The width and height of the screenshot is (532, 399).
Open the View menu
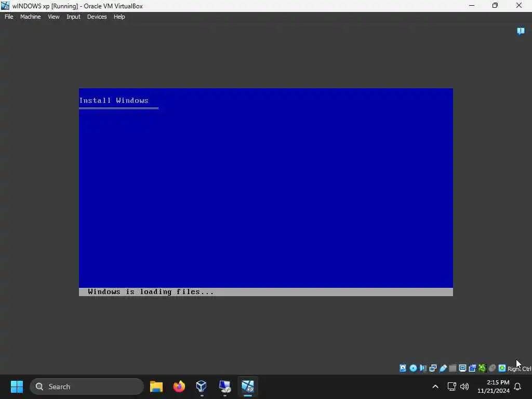54,17
